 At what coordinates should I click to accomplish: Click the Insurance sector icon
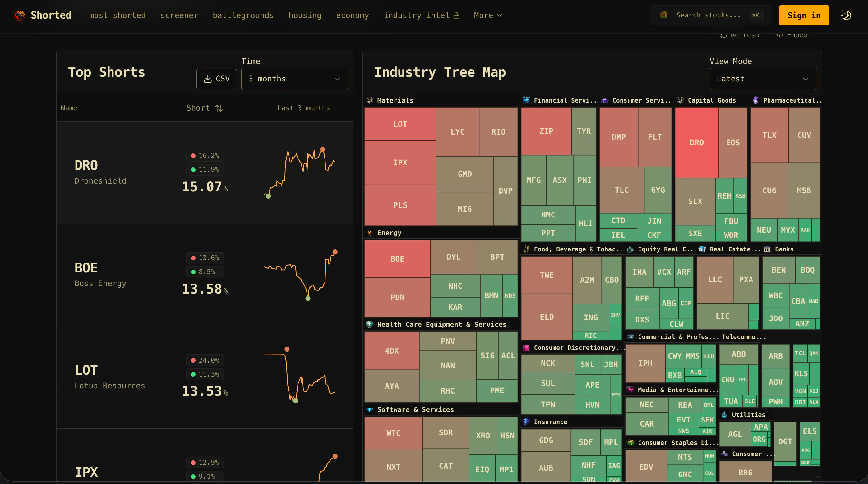(x=526, y=422)
